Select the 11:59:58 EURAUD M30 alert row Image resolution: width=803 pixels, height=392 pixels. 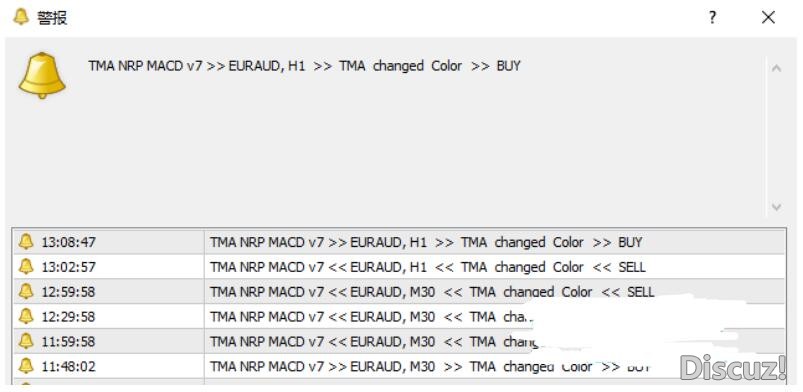coord(399,341)
